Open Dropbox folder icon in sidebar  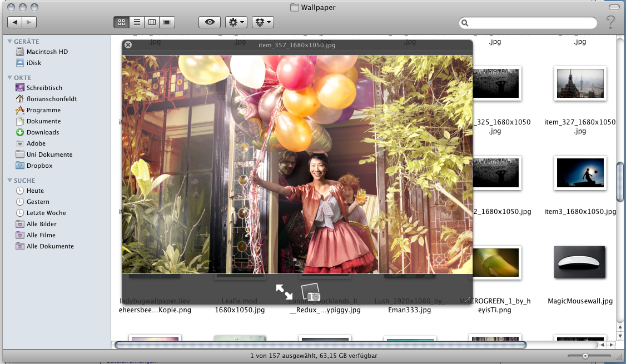[x=20, y=166]
